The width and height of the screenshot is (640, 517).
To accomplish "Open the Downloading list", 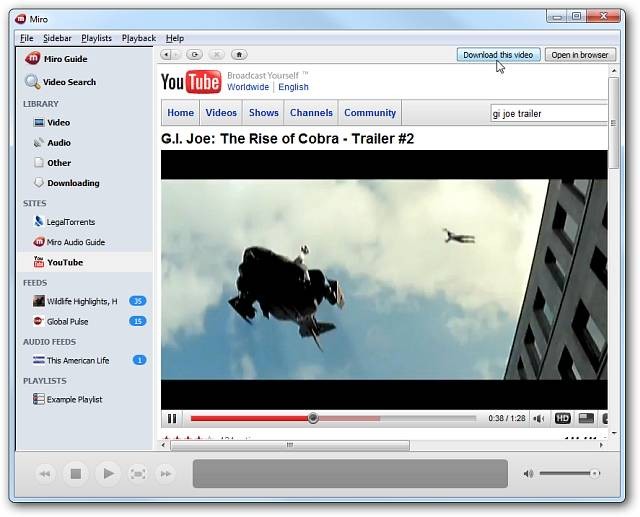I will [x=67, y=183].
